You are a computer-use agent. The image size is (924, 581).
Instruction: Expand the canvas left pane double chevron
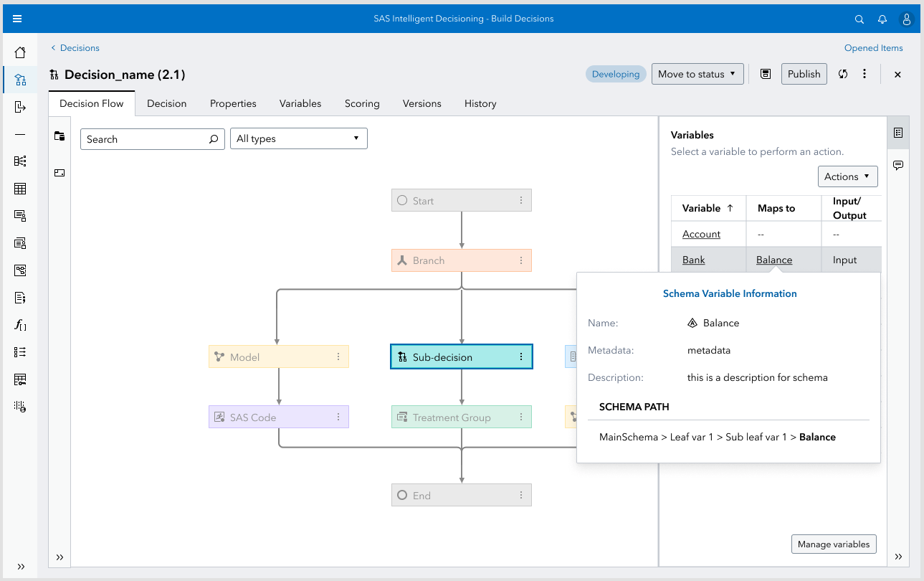59,557
